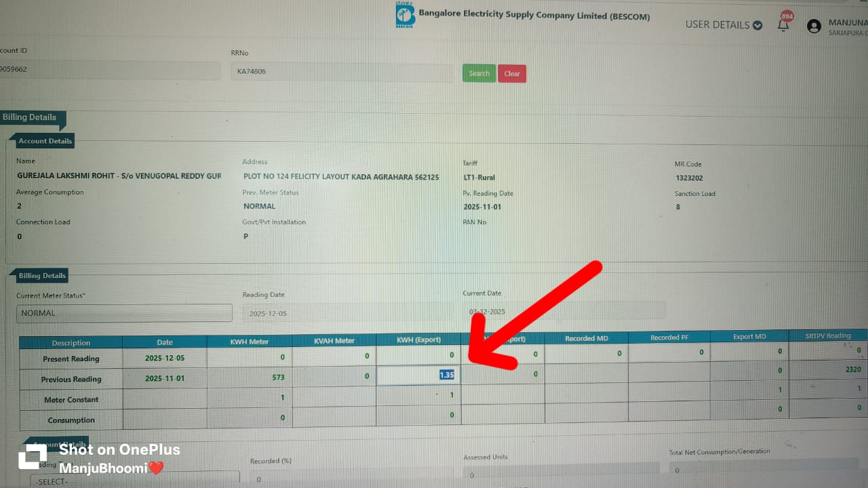
Task: Click Present Reading Recorded MD cell
Action: (587, 353)
